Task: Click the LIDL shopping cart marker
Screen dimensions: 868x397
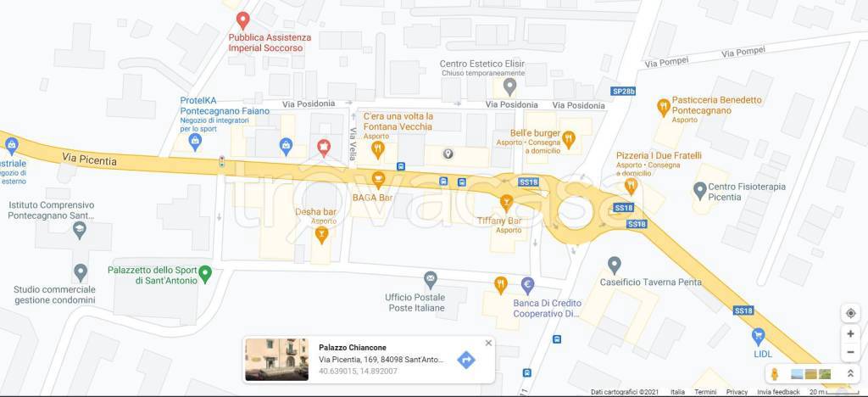Action: coord(759,336)
